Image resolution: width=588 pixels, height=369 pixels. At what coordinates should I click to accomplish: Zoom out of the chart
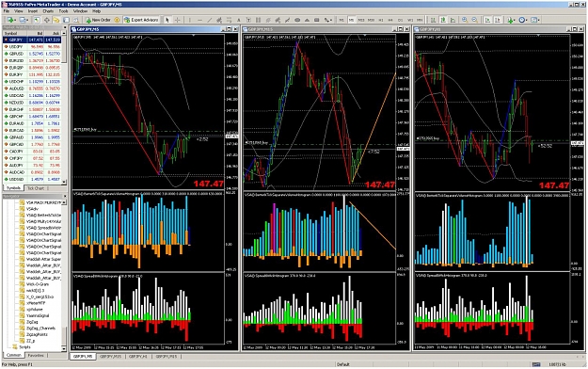pos(475,20)
